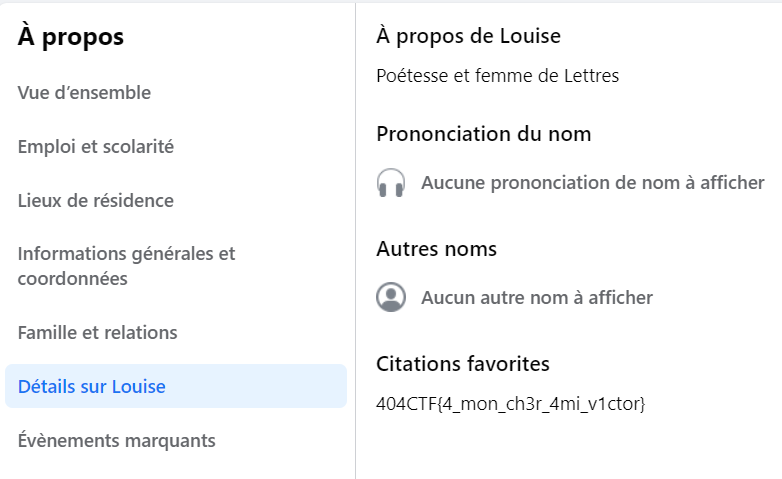Click Aucun autre nom à afficher text
782x479 pixels.
pyautogui.click(x=537, y=297)
